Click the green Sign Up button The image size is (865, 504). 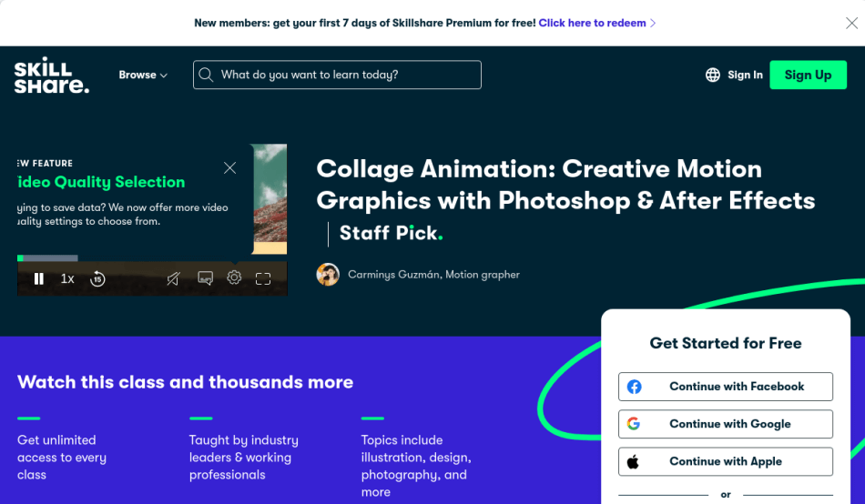(809, 75)
